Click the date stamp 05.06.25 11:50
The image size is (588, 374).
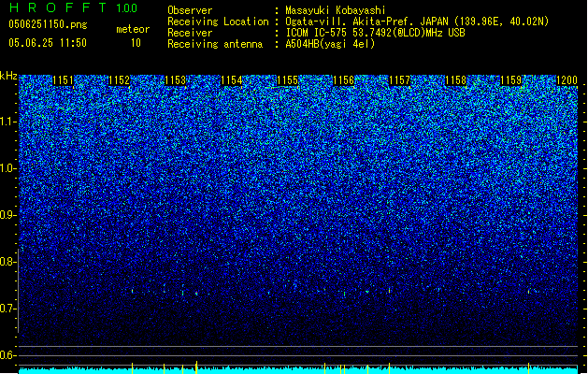pyautogui.click(x=48, y=43)
